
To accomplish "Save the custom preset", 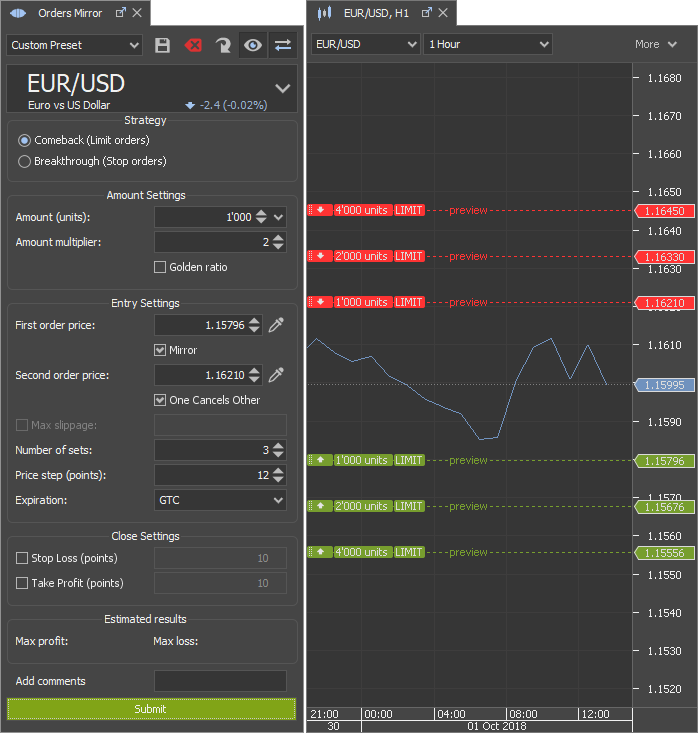I will click(x=162, y=45).
